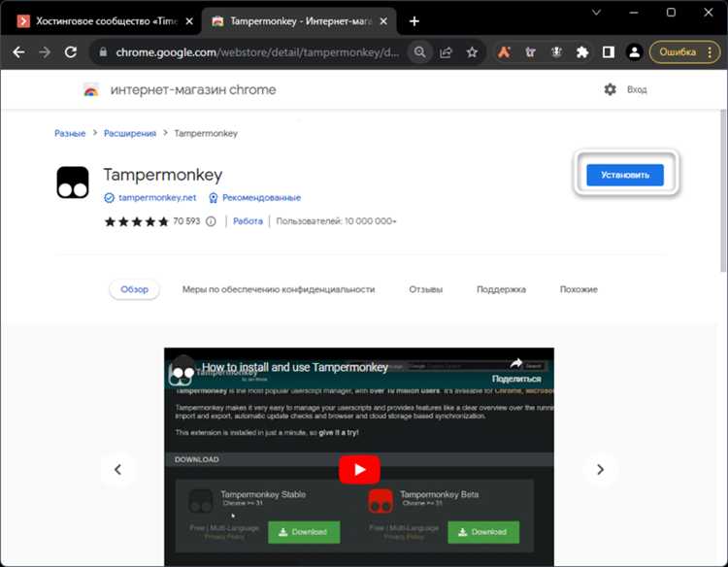
Task: Go to the Расширения breadcrumb link
Action: [130, 133]
